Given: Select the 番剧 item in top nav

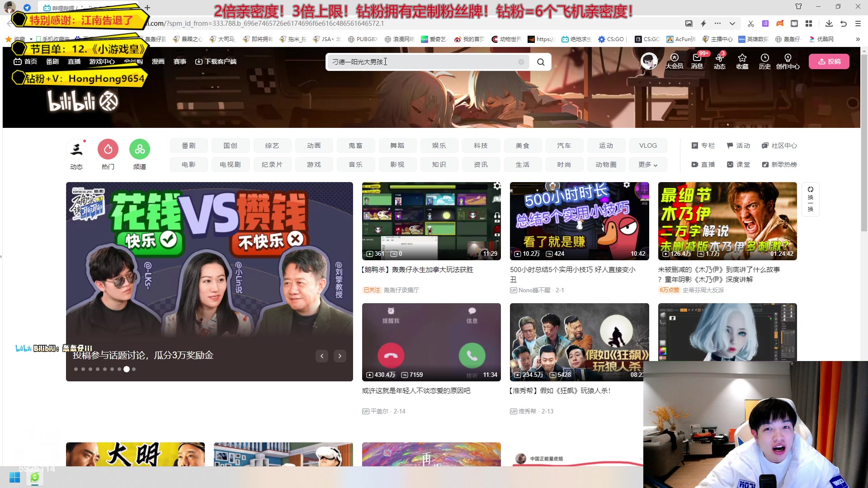Looking at the screenshot, I should click(x=52, y=61).
